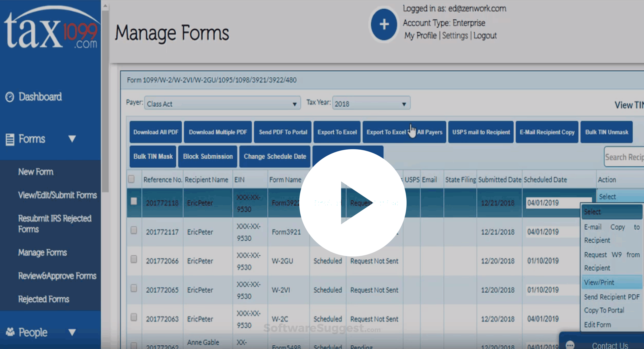Screen dimensions: 644x349
Task: Click E-Mail Recipient Copy button
Action: pos(547,132)
